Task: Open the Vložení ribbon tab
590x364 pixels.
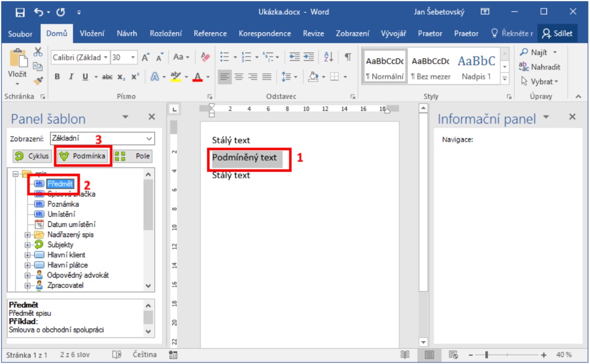Action: point(92,33)
